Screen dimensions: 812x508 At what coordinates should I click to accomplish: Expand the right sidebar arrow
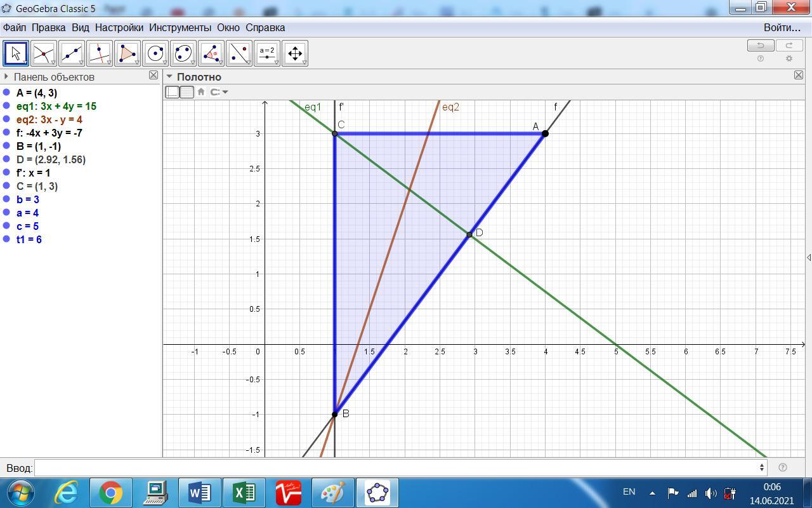pos(808,257)
